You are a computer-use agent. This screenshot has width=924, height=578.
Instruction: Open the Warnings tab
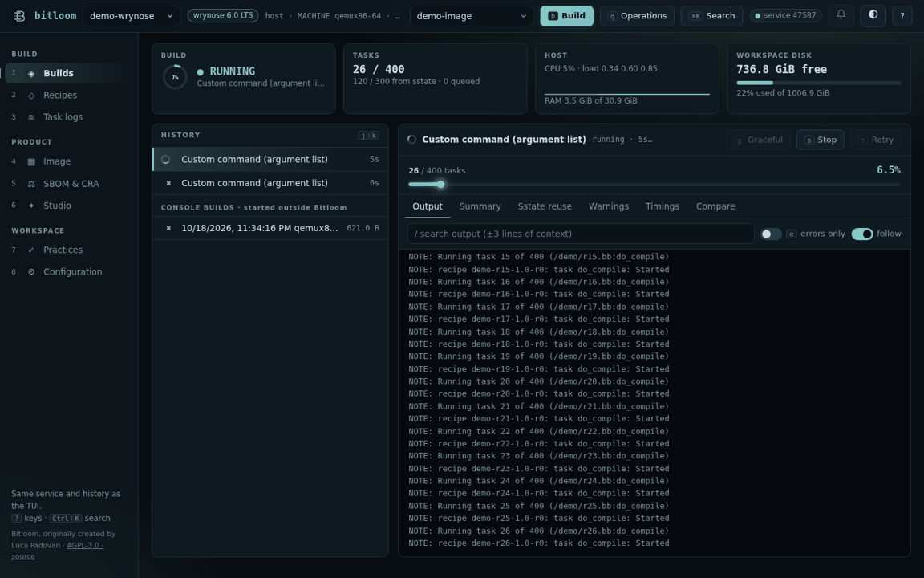pyautogui.click(x=608, y=206)
